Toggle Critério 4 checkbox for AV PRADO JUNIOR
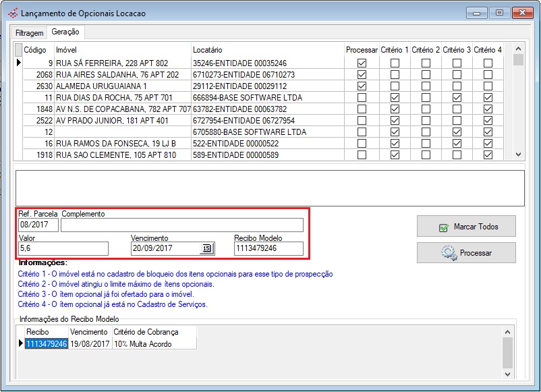The image size is (541, 392). (488, 121)
